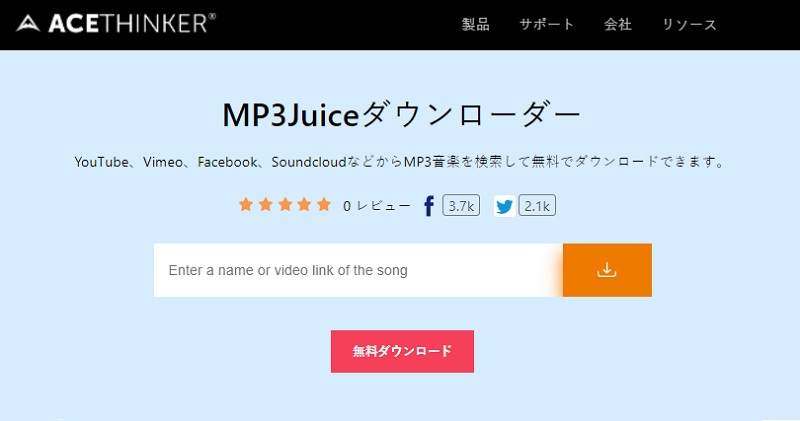Open the 0 レビュー reviews link
This screenshot has width=800, height=421.
click(x=377, y=206)
